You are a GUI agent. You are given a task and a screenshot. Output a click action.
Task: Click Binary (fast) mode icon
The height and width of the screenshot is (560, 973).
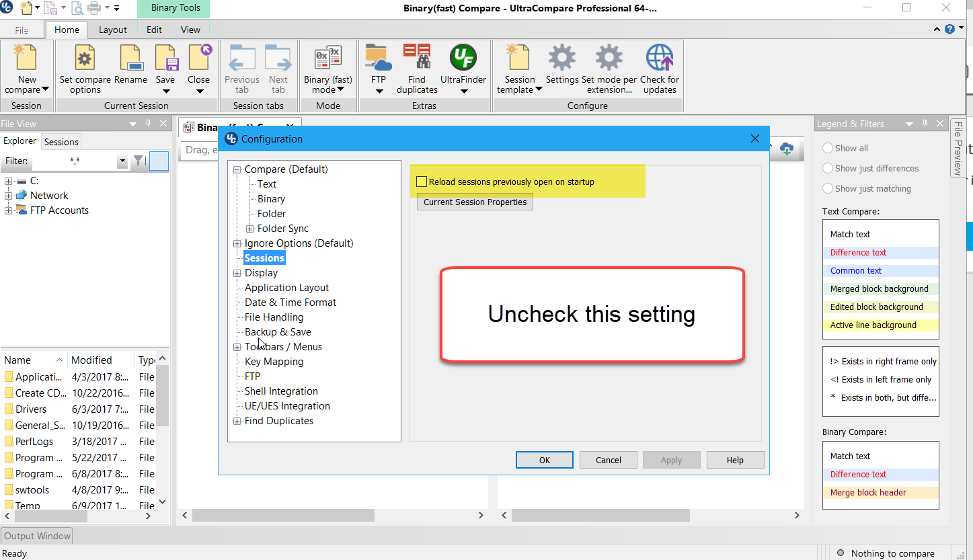[328, 58]
